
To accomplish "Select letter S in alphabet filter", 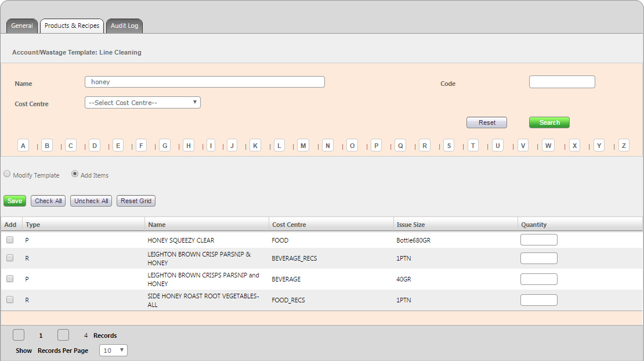I will pos(448,146).
